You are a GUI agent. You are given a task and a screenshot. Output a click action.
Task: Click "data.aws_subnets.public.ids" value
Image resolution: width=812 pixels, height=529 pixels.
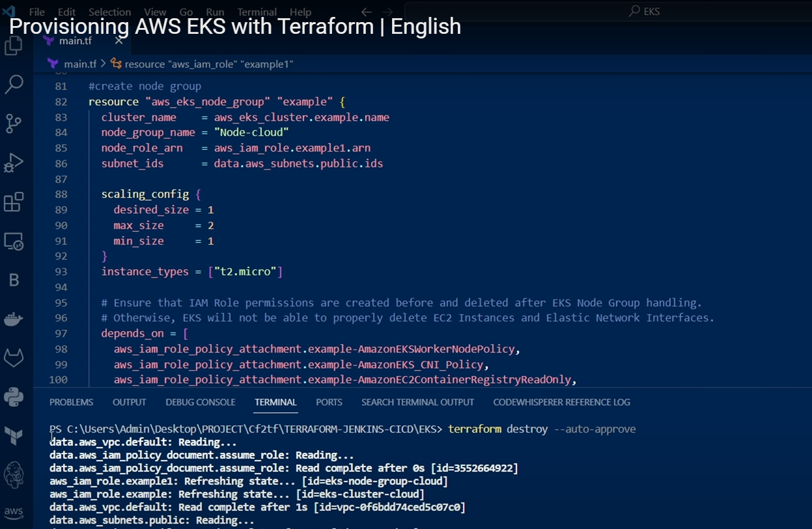(x=298, y=163)
